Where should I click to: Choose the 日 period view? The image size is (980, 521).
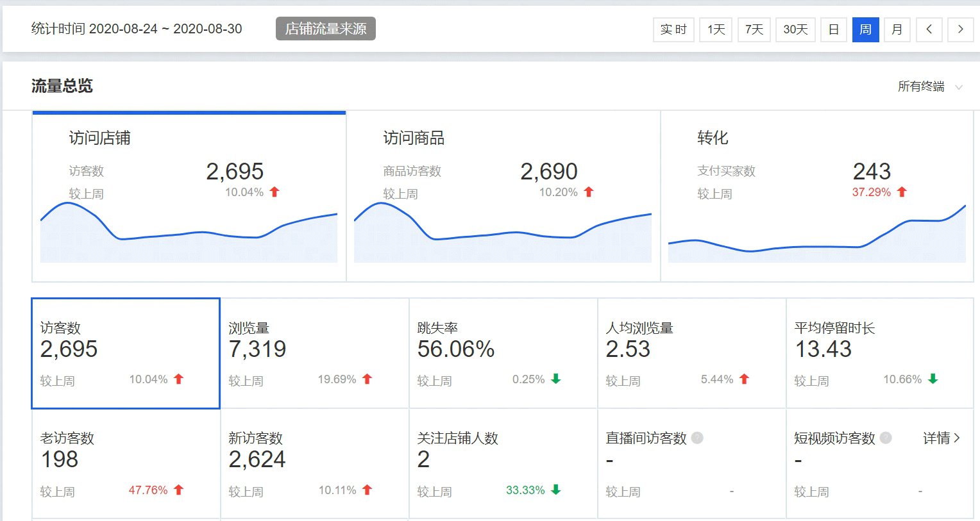(x=834, y=29)
